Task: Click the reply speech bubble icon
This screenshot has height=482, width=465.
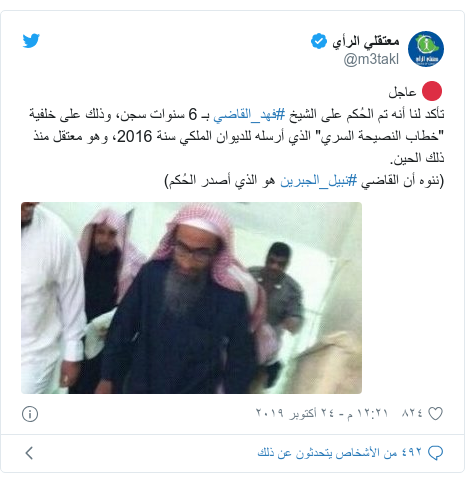Action: pos(435,453)
